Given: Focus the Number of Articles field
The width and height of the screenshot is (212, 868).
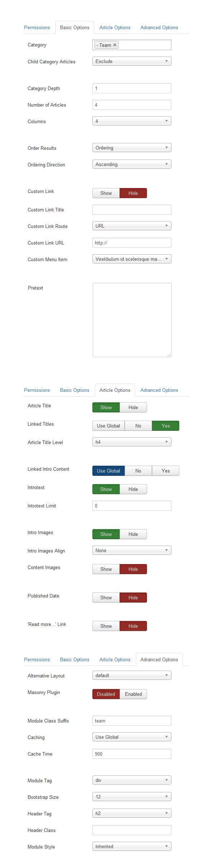Looking at the screenshot, I should [132, 105].
